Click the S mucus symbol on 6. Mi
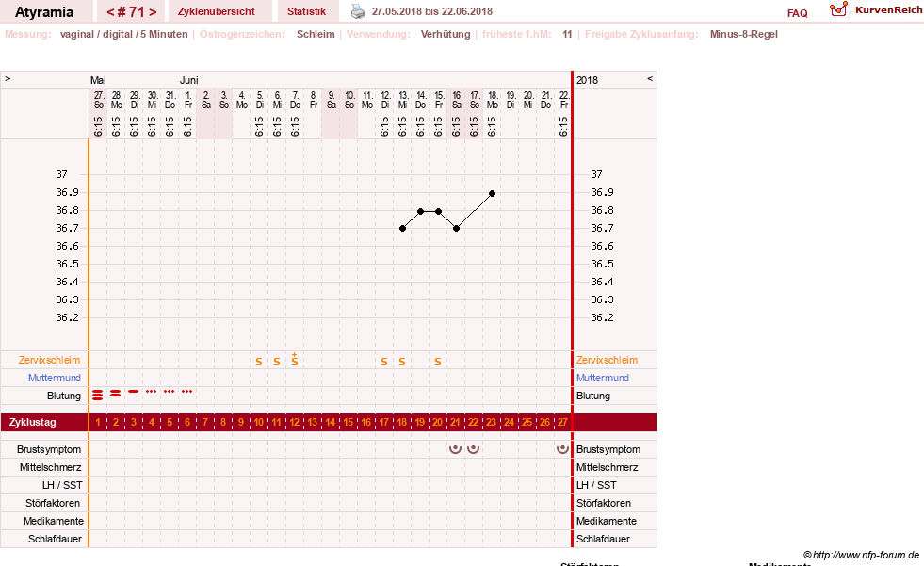This screenshot has height=566, width=924. coord(276,362)
